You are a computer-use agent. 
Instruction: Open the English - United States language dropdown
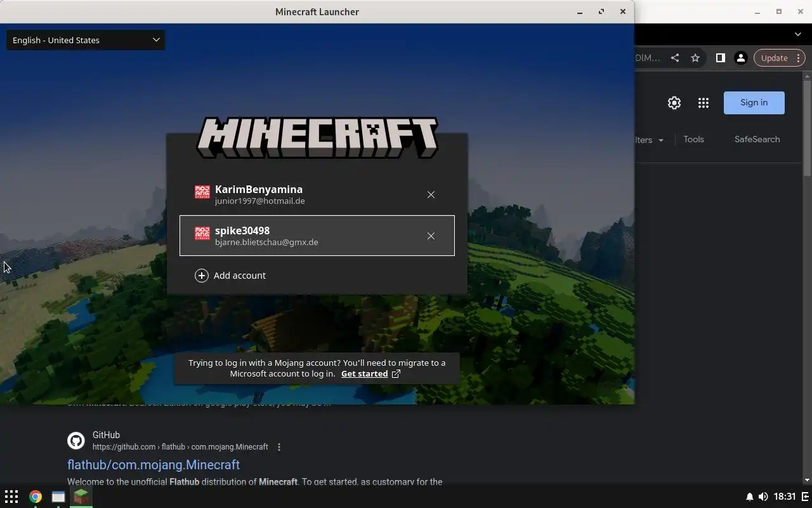pyautogui.click(x=86, y=40)
